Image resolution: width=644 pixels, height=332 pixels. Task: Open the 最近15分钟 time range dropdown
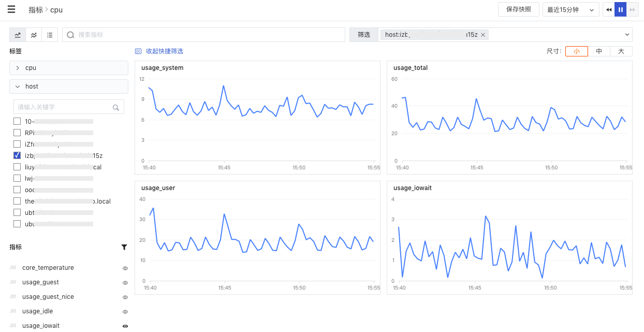click(570, 9)
